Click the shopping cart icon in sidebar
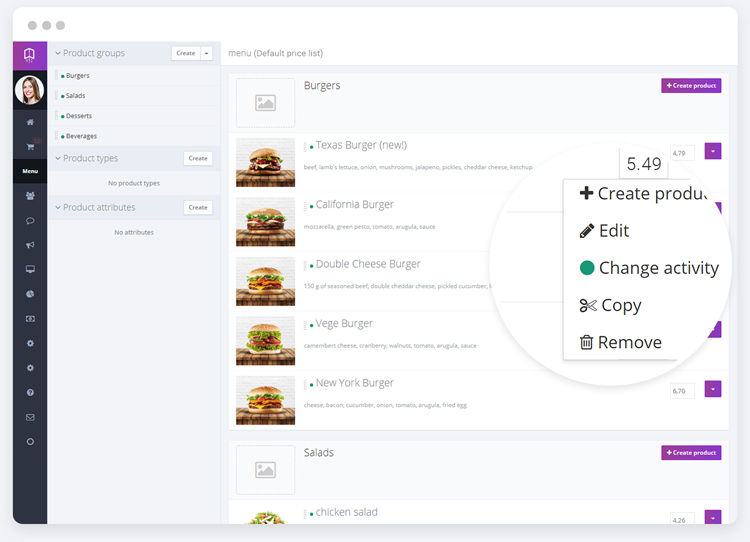Viewport: 750px width, 542px height. [x=30, y=147]
